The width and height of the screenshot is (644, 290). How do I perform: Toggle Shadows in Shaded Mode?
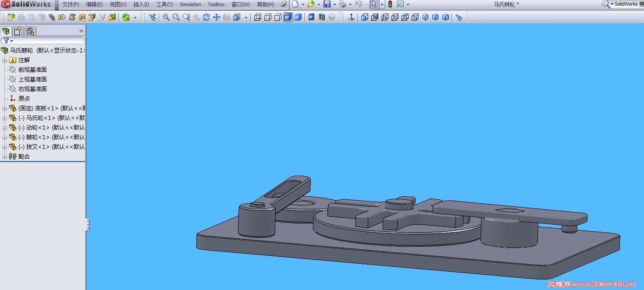coord(311,17)
